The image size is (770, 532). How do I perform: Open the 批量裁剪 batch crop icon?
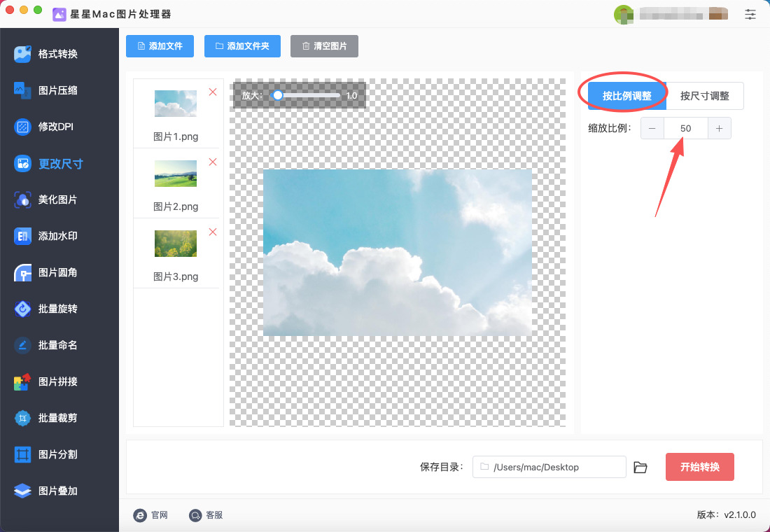(x=22, y=418)
